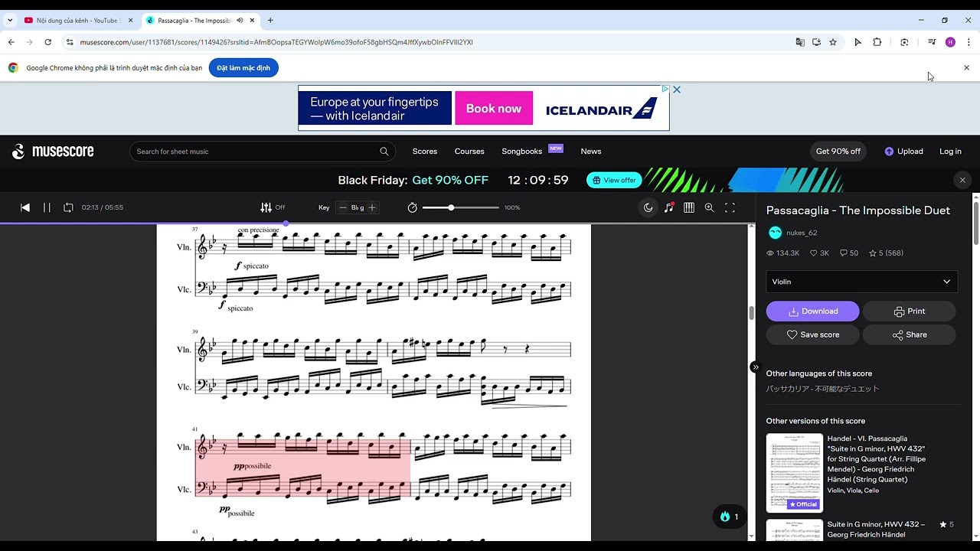
Task: Show the piano keyboard view
Action: pyautogui.click(x=689, y=207)
